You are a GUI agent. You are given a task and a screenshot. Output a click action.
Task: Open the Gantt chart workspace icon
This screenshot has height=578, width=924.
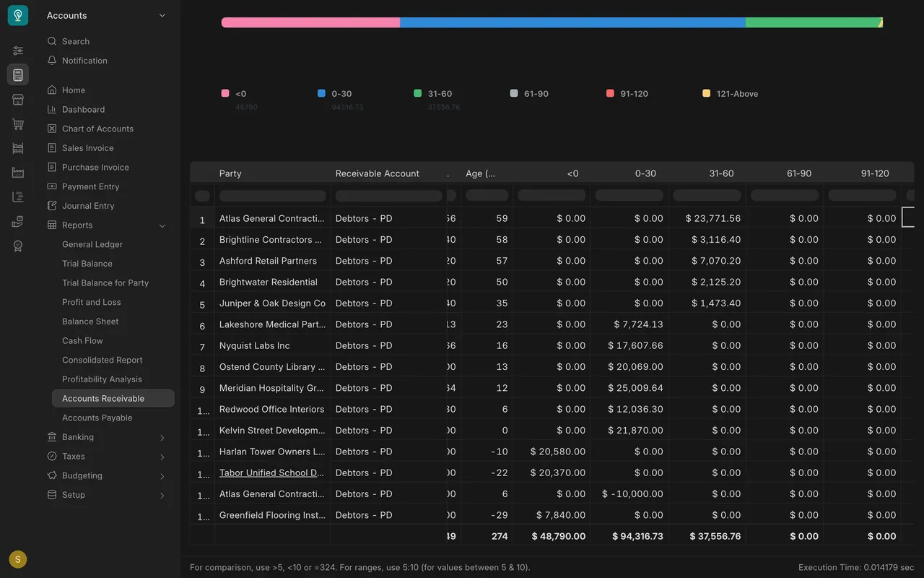pos(18,197)
